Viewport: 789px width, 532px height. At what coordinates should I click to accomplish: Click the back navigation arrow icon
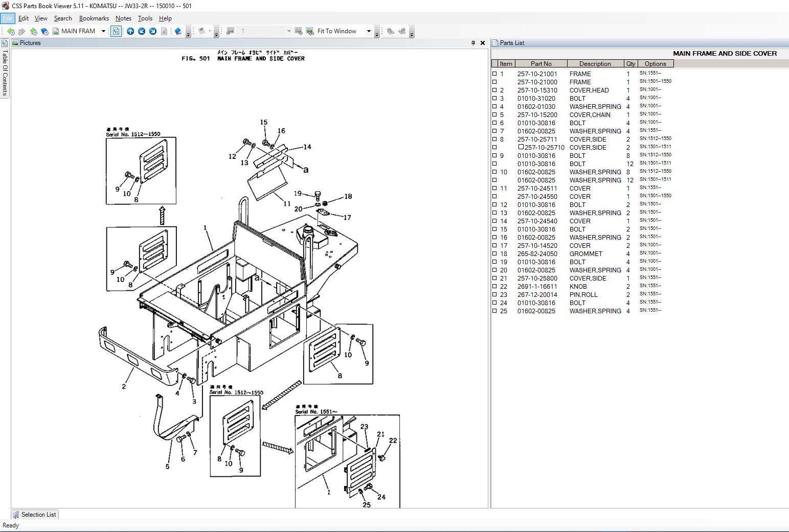coord(10,31)
